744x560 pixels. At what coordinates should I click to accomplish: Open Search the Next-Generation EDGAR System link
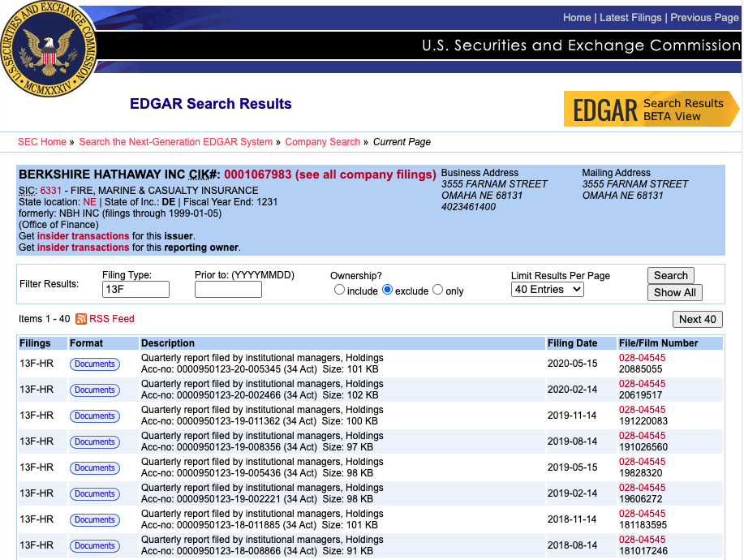click(x=175, y=142)
